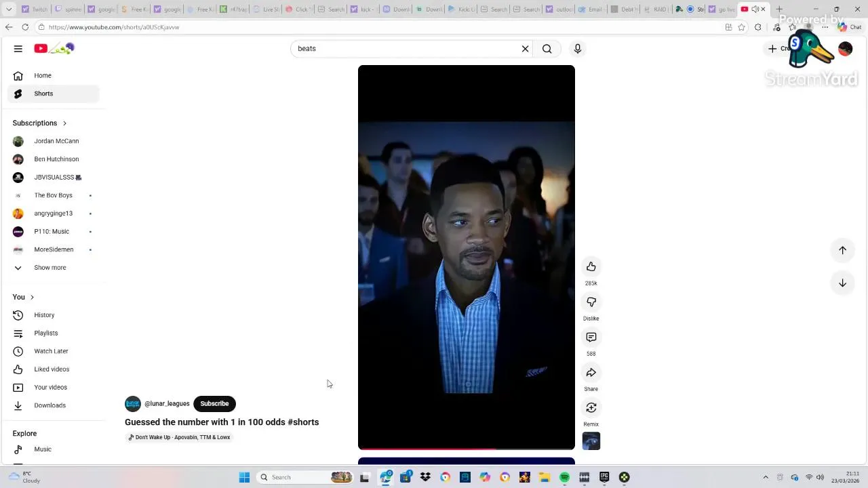Share this Short
Screen dimensions: 868x488
click(591, 372)
